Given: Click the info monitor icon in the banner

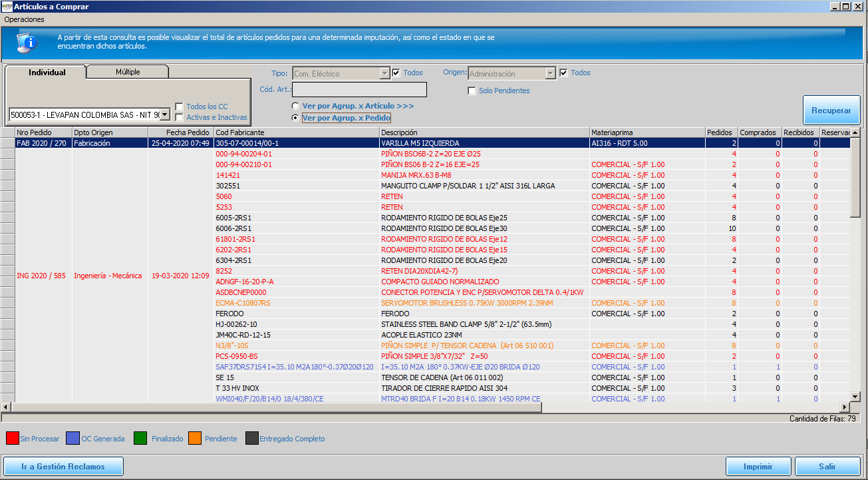Looking at the screenshot, I should (x=27, y=43).
